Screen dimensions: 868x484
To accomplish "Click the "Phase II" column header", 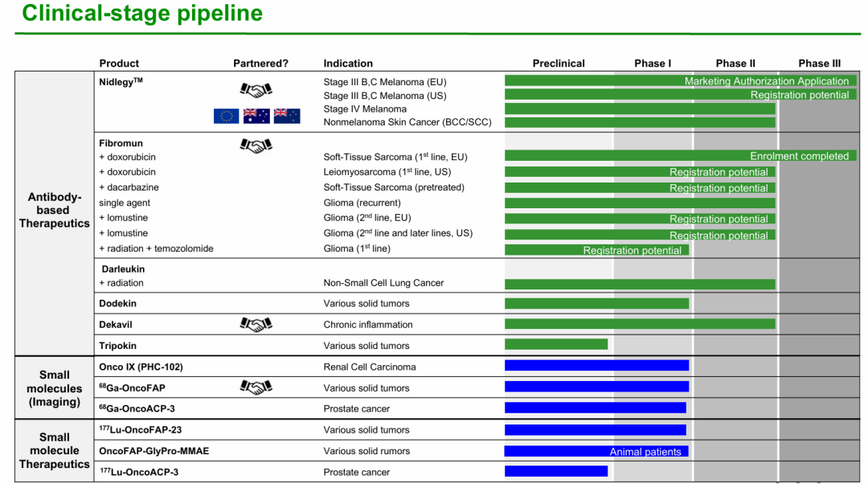I will [x=735, y=64].
